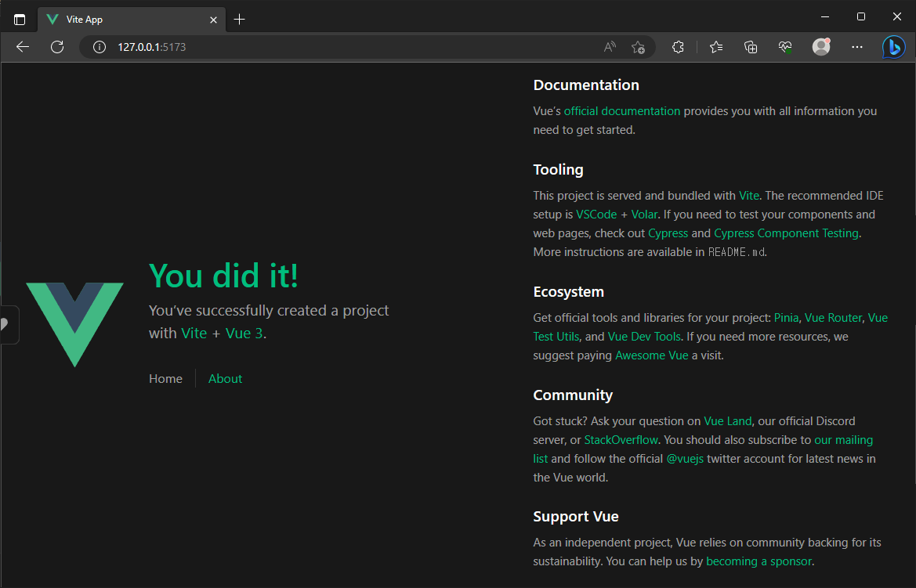Open the Pinia link
916x588 pixels.
786,318
